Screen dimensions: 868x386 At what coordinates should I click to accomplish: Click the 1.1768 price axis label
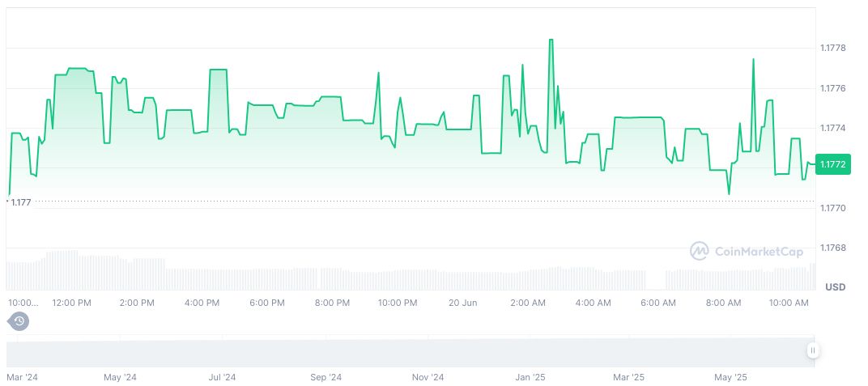click(x=833, y=248)
